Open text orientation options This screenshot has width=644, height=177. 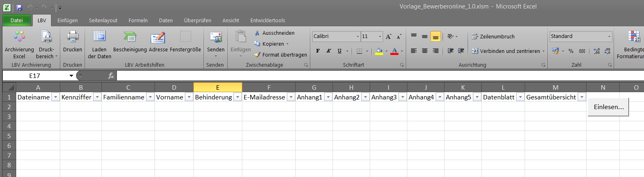coord(453,36)
